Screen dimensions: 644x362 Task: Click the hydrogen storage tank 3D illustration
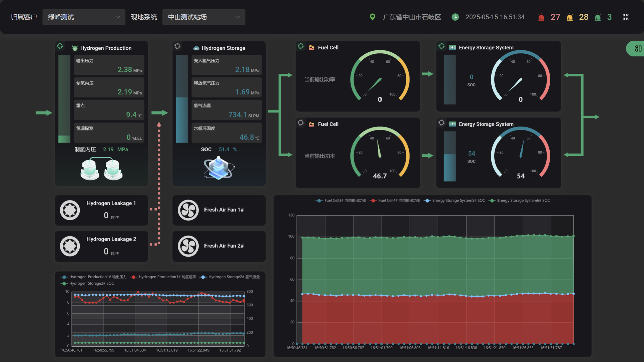pyautogui.click(x=219, y=168)
